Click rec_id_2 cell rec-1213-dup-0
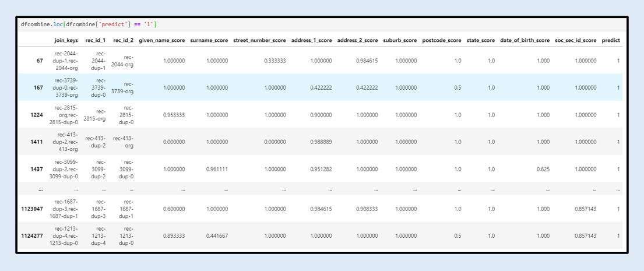Viewport: 644px width, 271px height. (125, 235)
